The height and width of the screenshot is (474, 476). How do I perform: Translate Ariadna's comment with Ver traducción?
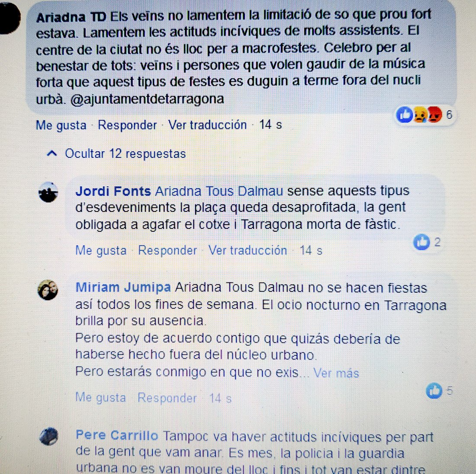point(207,125)
